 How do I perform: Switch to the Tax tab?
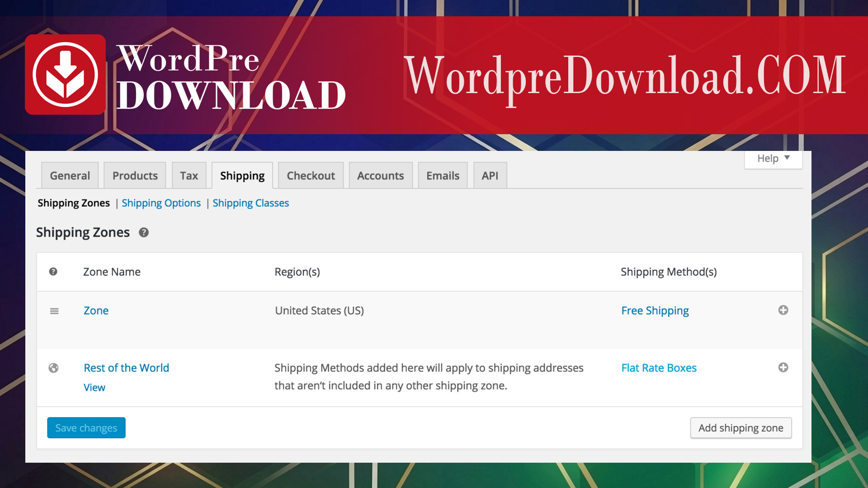pos(189,175)
